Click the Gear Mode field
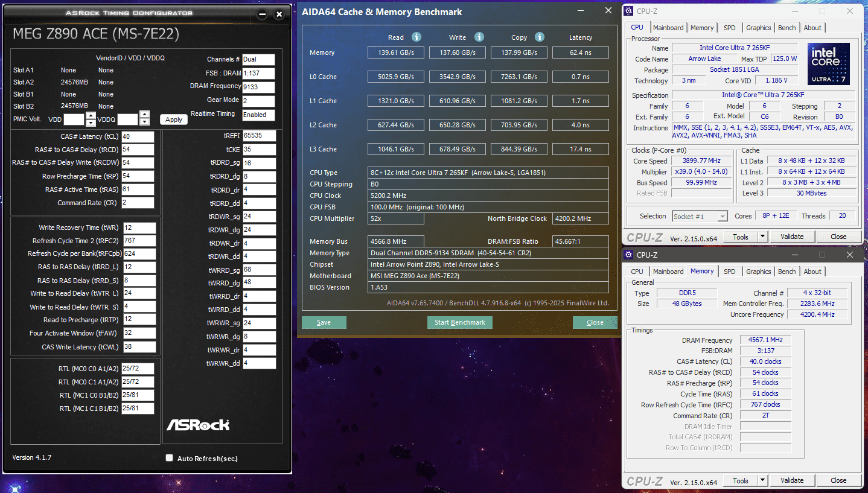Screen dimensions: 868x493 point(258,101)
